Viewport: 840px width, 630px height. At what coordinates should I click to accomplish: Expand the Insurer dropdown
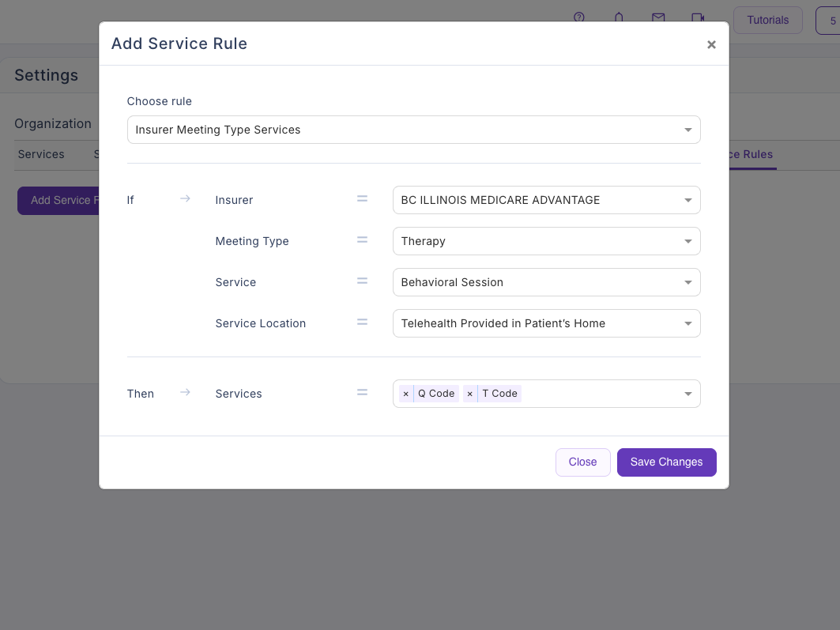click(x=546, y=200)
